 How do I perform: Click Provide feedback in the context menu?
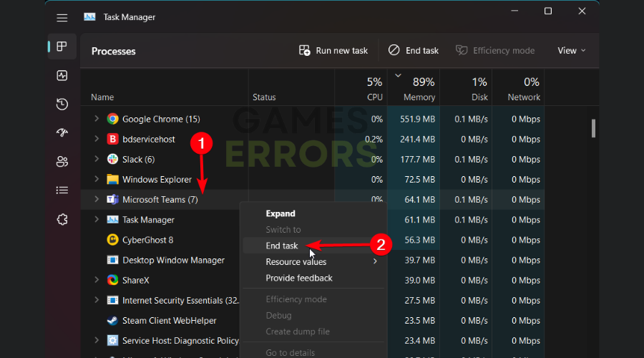tap(299, 278)
